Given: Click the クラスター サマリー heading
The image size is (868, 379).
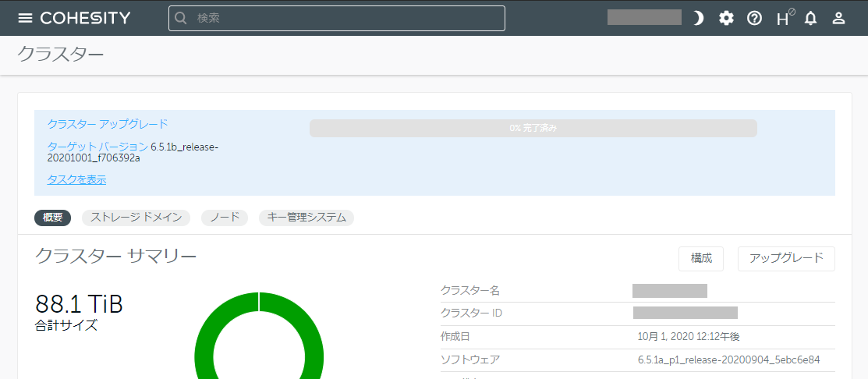Looking at the screenshot, I should pos(115,256).
